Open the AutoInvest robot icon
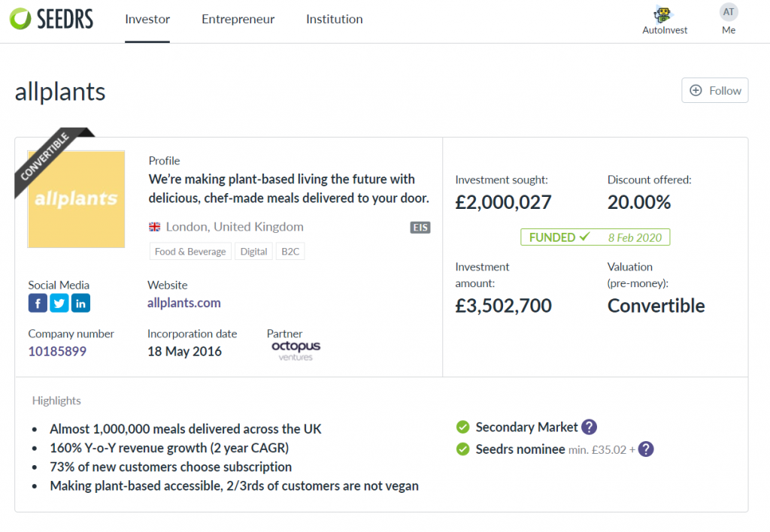Image resolution: width=770 pixels, height=532 pixels. [662, 14]
